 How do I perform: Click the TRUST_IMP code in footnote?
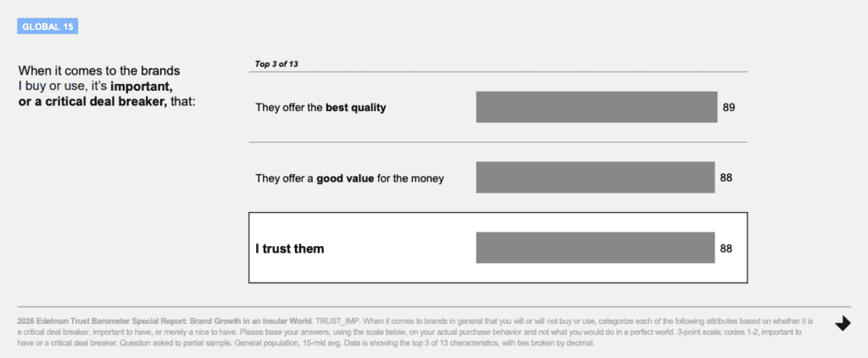(337, 321)
